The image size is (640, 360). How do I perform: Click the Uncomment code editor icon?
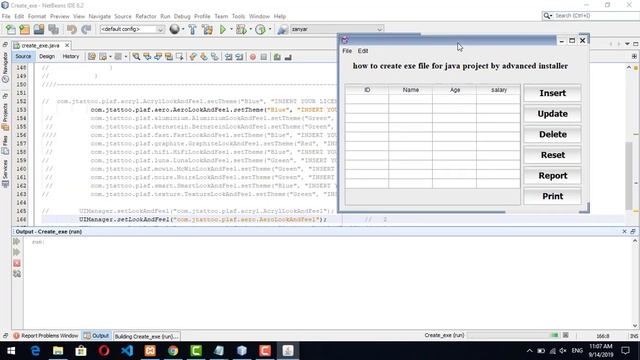288,57
